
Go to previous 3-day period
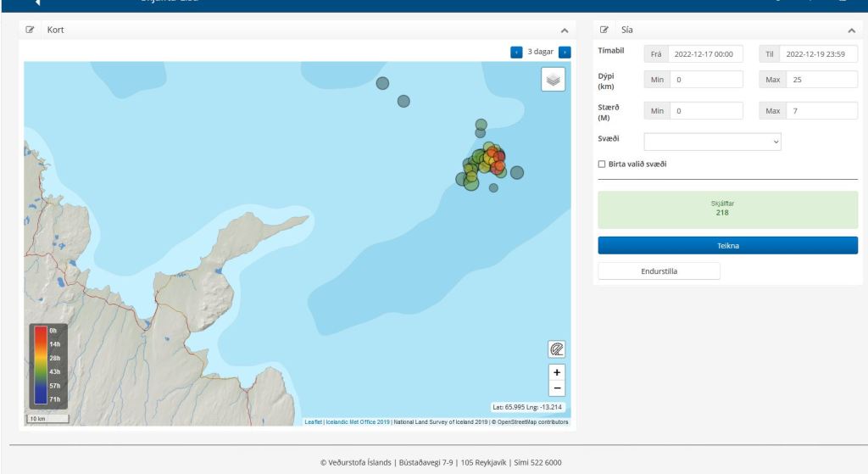(516, 52)
